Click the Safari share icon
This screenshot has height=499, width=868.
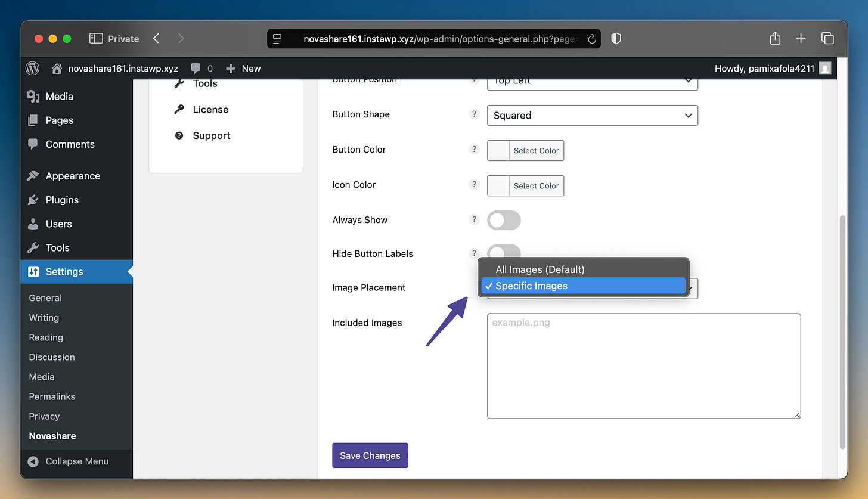pos(775,38)
